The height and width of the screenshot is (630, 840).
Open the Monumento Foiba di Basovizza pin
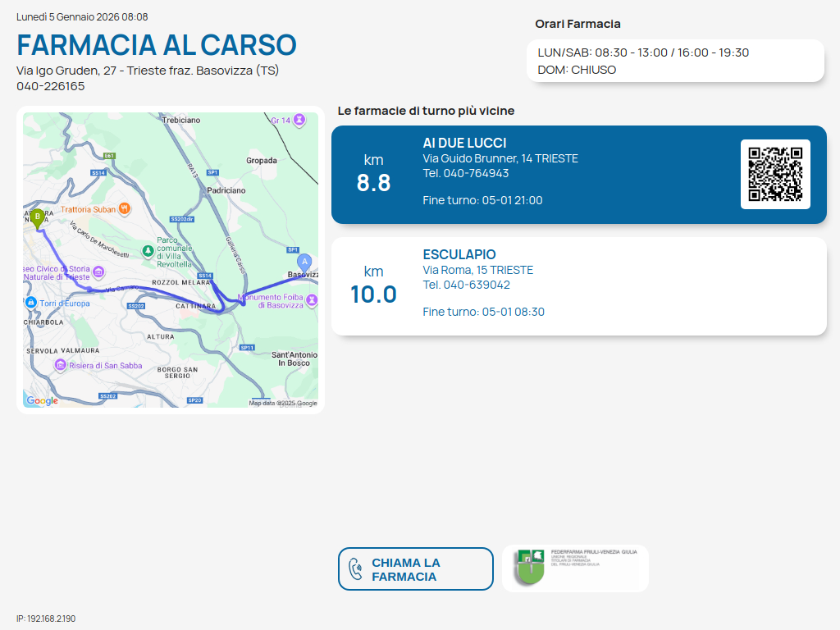(311, 300)
